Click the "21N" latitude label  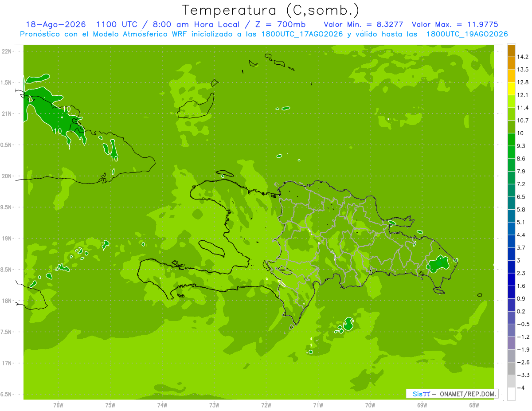[x=7, y=114]
